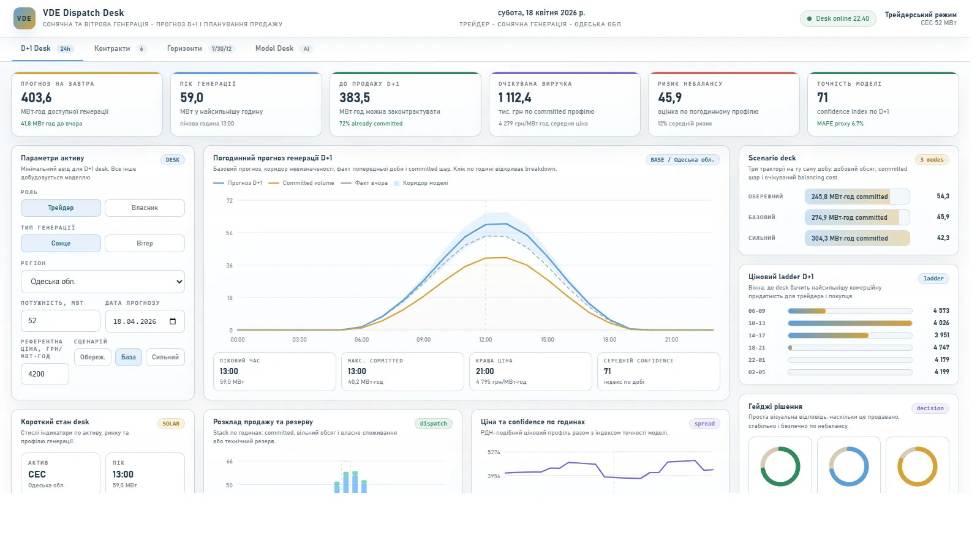Choose the Сильний scenario
Viewport: 980px width, 551px height.
pos(165,358)
